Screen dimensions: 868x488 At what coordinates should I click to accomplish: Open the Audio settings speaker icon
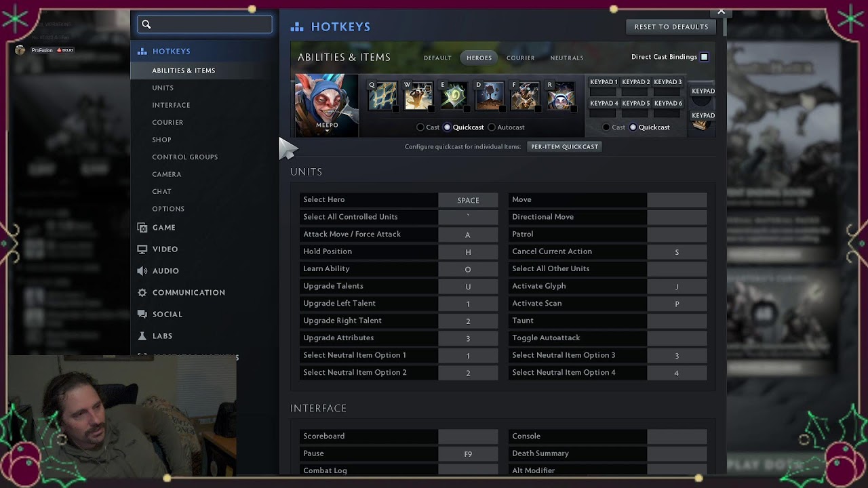click(142, 271)
